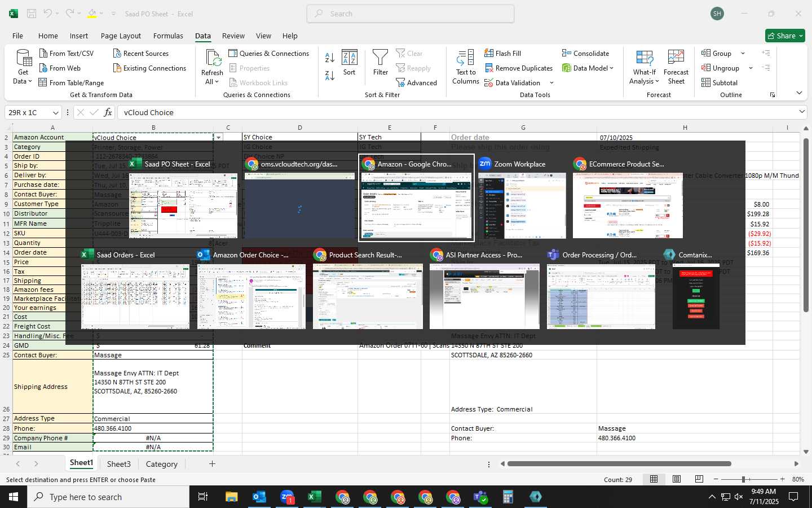Open the Sheet3 worksheet tab
The image size is (812, 508).
pos(118,464)
